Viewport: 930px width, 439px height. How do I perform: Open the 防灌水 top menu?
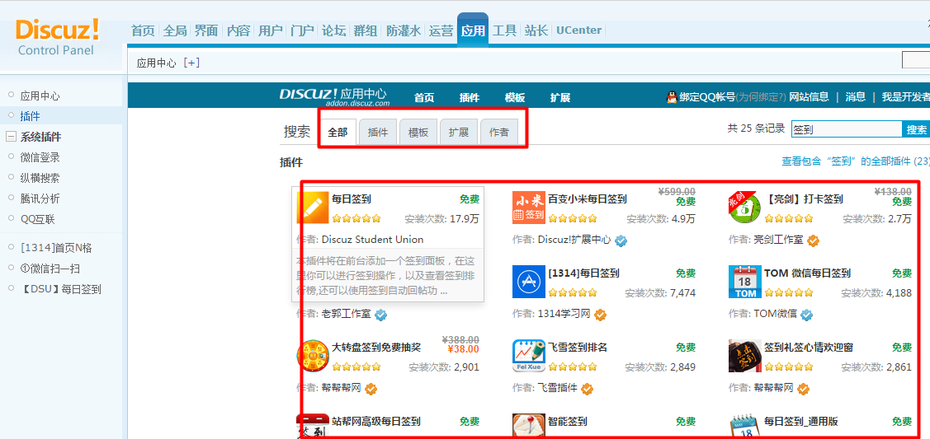point(403,31)
